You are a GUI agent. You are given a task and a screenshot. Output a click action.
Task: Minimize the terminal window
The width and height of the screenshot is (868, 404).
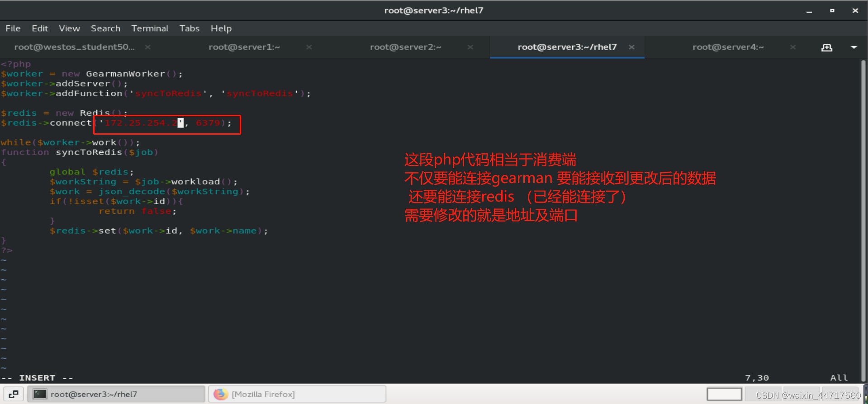809,10
